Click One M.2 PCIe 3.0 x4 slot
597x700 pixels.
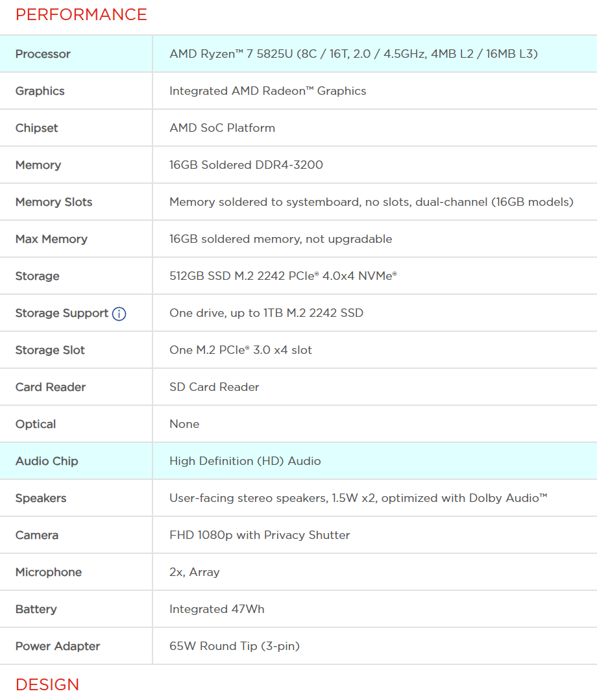pos(241,350)
